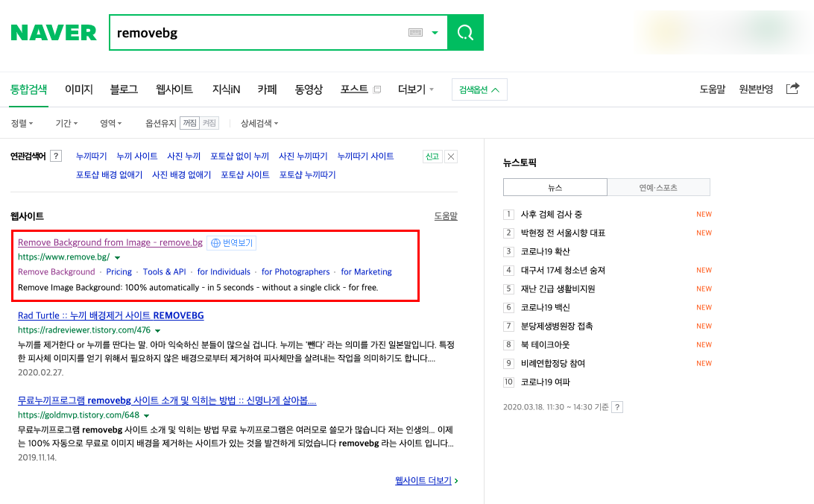Viewport: 814px width, 504px height.
Task: Open the 동영상 tab
Action: click(x=309, y=89)
